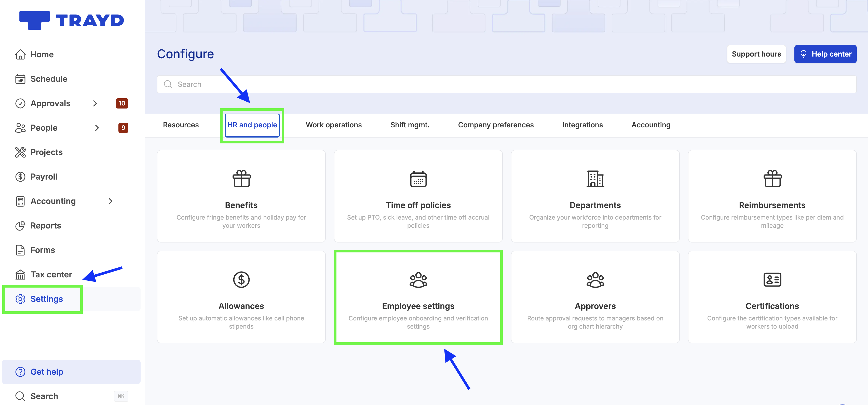Click the Get help question mark icon

20,372
